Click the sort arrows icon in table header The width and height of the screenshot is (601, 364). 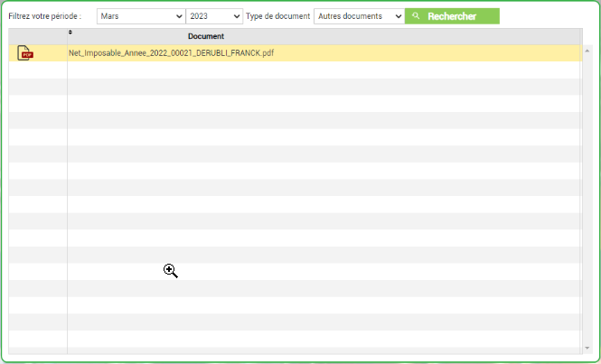click(70, 33)
